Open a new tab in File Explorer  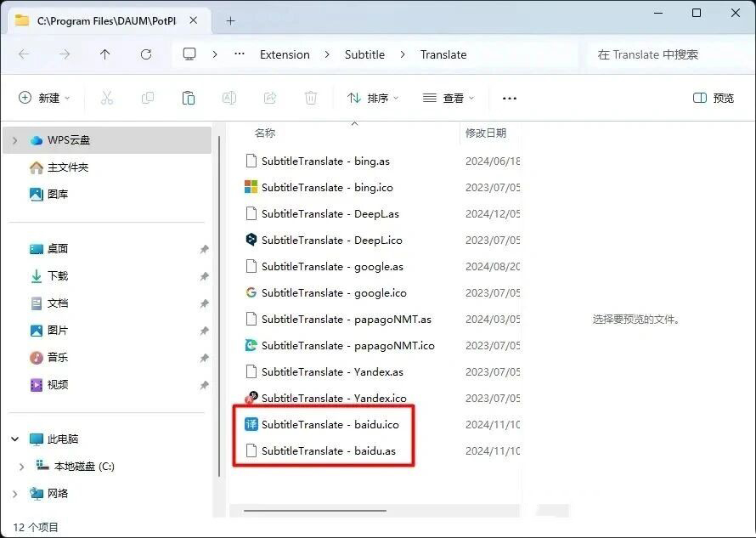pyautogui.click(x=230, y=20)
